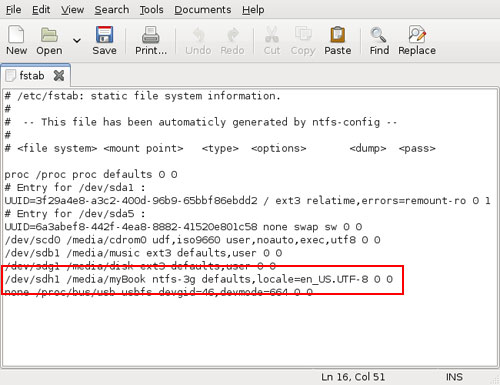The image size is (500, 385).
Task: Click the '# Entry for /dev/sda5 :' comment
Action: (75, 214)
